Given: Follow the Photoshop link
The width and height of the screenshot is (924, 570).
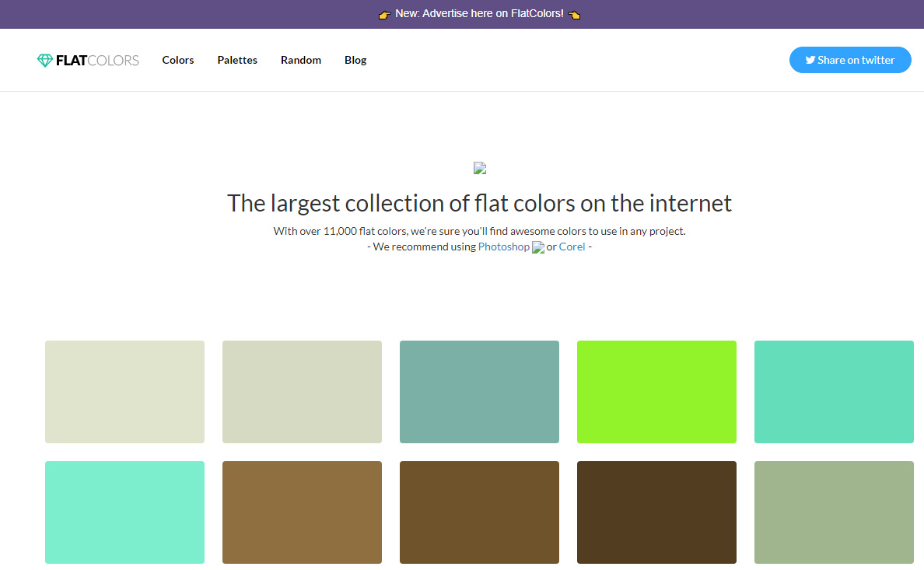Looking at the screenshot, I should 504,247.
